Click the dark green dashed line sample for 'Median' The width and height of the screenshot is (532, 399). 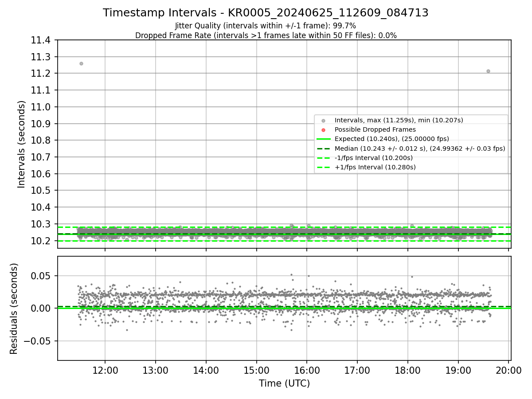(x=323, y=149)
